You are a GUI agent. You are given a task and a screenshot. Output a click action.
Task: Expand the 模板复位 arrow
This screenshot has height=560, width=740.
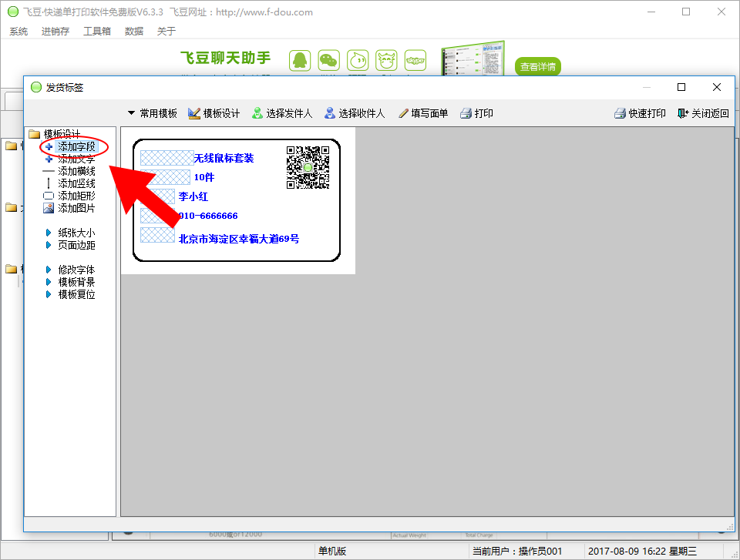point(48,294)
